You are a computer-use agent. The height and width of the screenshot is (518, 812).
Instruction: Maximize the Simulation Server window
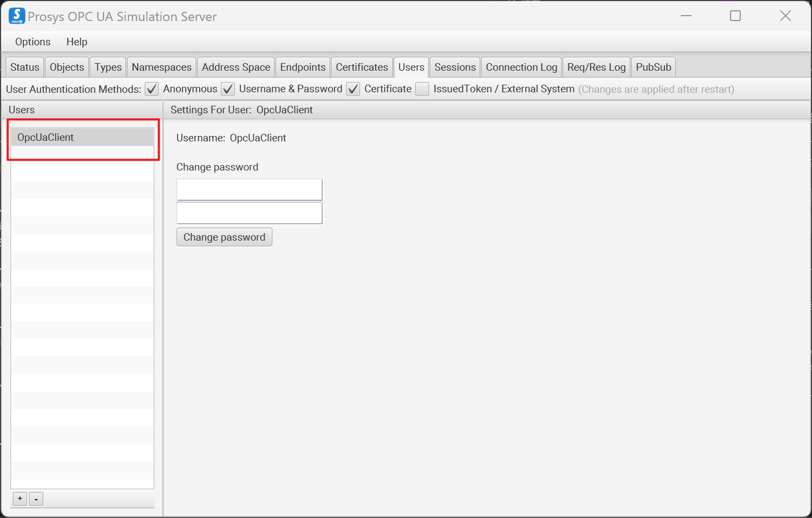[x=735, y=16]
